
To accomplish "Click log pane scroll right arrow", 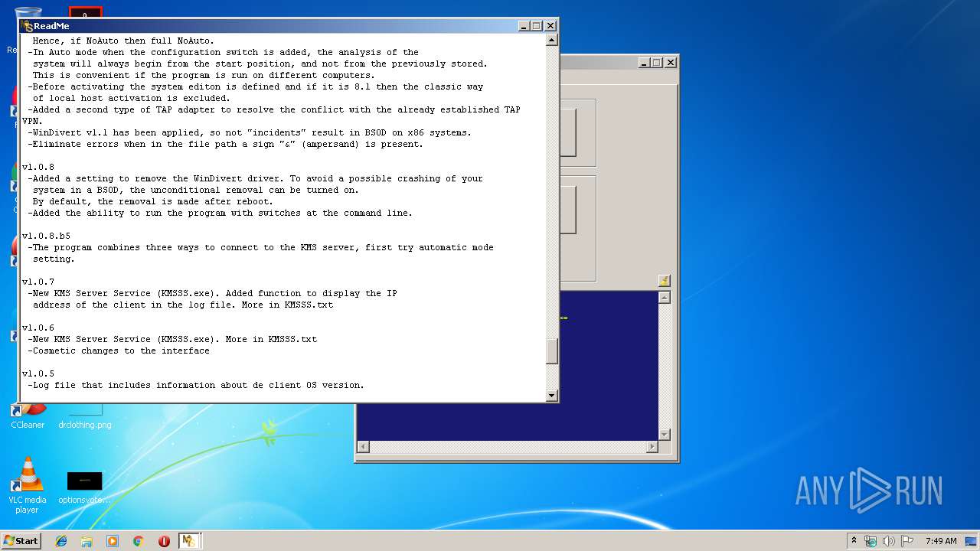I will pyautogui.click(x=652, y=446).
